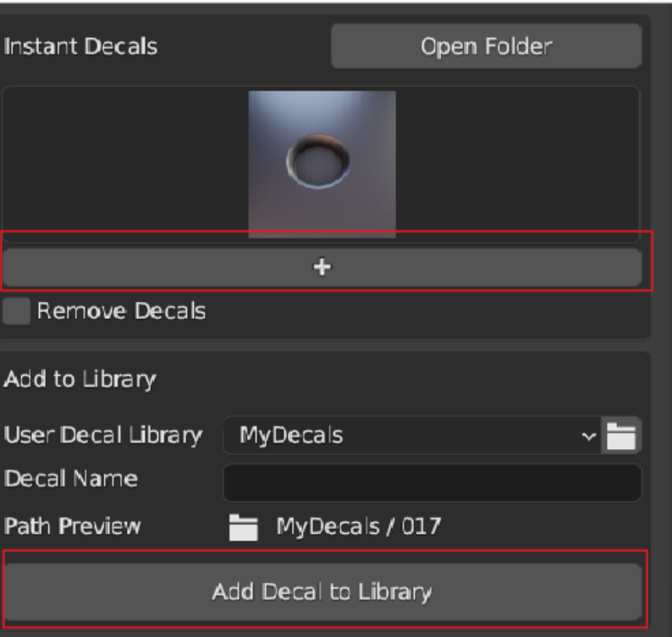Viewport: 672px width, 637px height.
Task: Click the plus button under the decal preview
Action: [x=322, y=267]
